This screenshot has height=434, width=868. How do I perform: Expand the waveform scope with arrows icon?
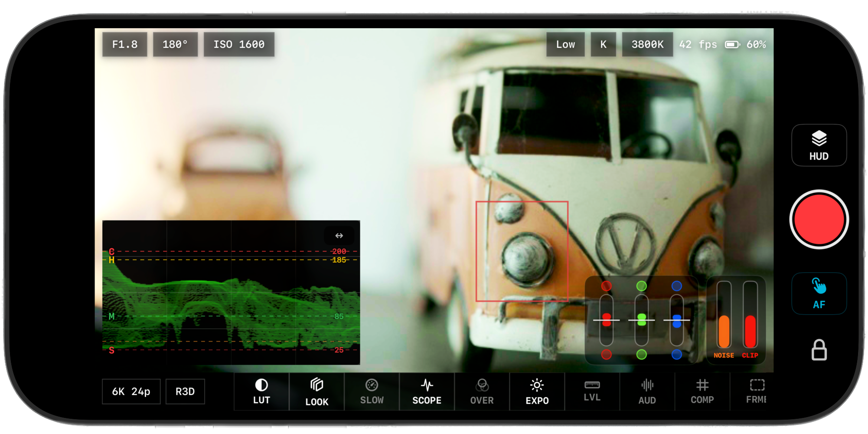coord(339,236)
